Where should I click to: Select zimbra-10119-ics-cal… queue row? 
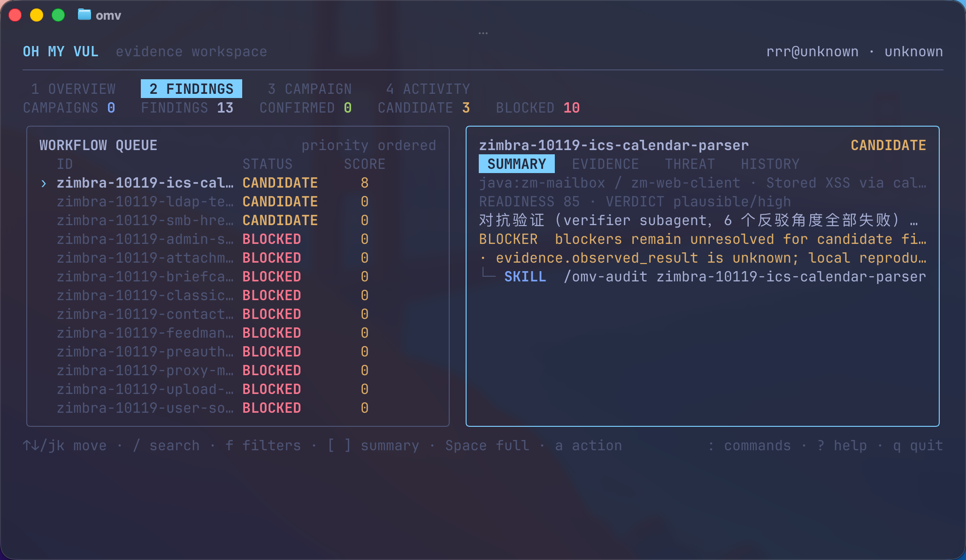[x=238, y=183]
